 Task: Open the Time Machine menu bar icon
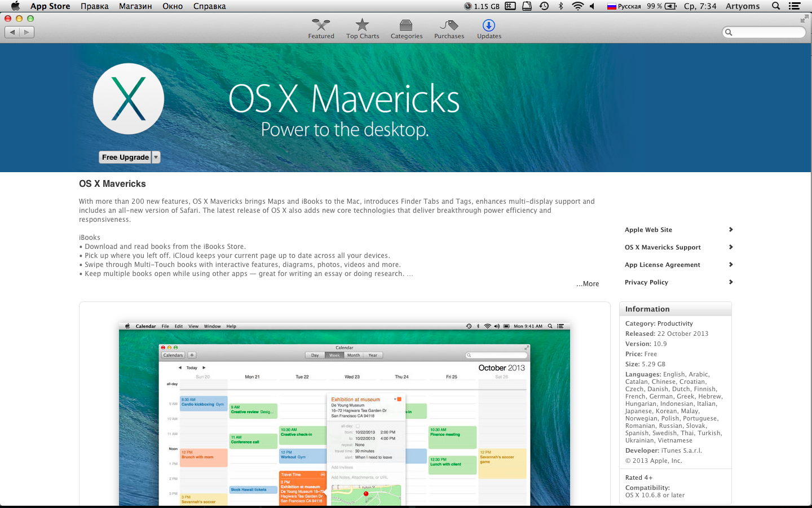click(544, 6)
